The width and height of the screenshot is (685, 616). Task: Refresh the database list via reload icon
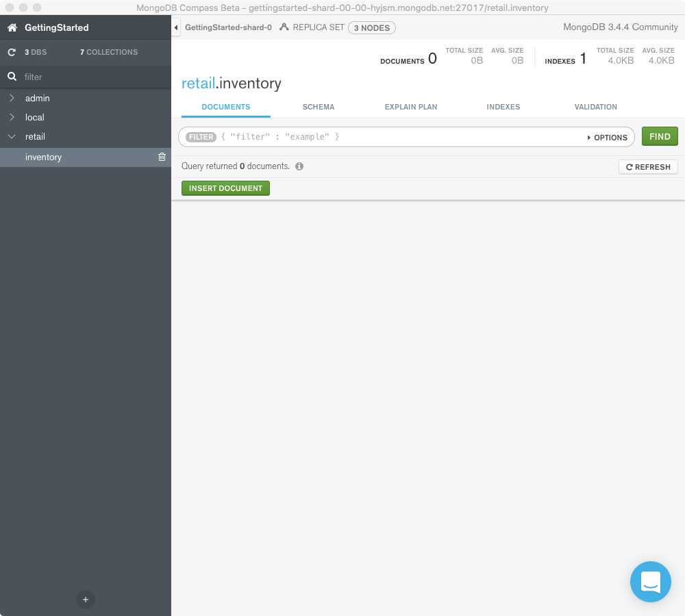click(x=11, y=52)
